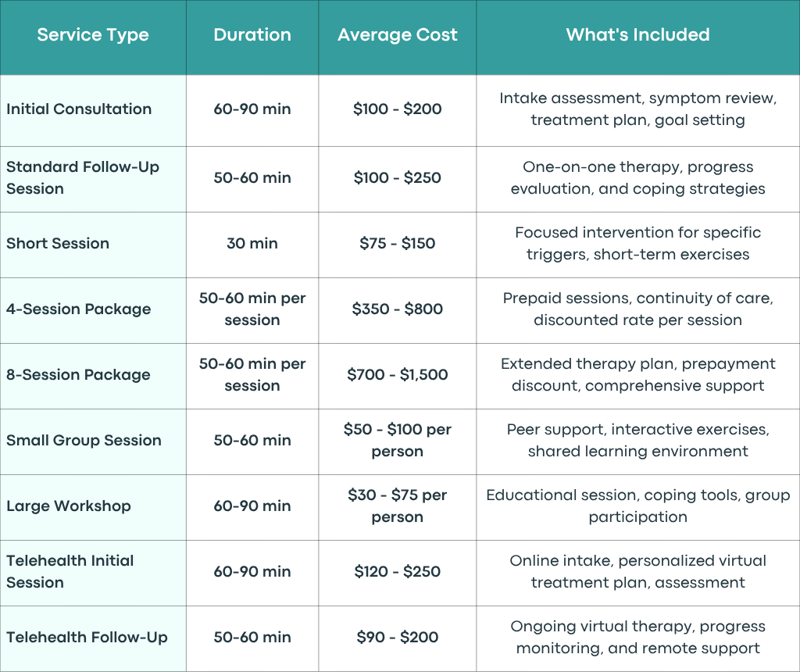The image size is (800, 672).
Task: Select the What's Included header cell
Action: coord(637,34)
